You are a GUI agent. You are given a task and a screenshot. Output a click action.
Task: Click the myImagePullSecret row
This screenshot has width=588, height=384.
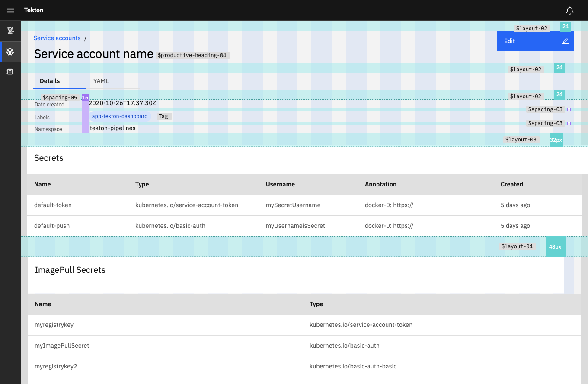pyautogui.click(x=61, y=346)
